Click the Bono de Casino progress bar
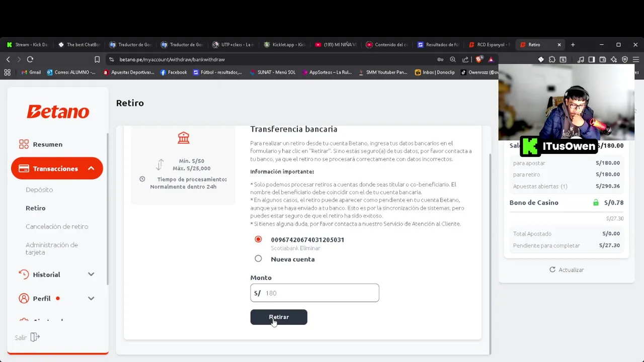644x362 pixels. click(567, 212)
